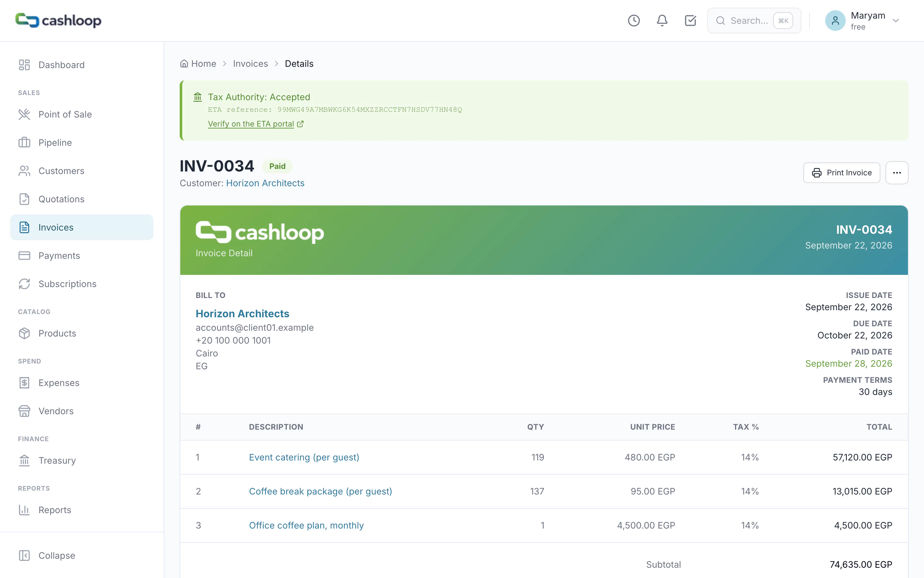Click the Payments card icon
Viewport: 924px width, 578px height.
click(24, 256)
